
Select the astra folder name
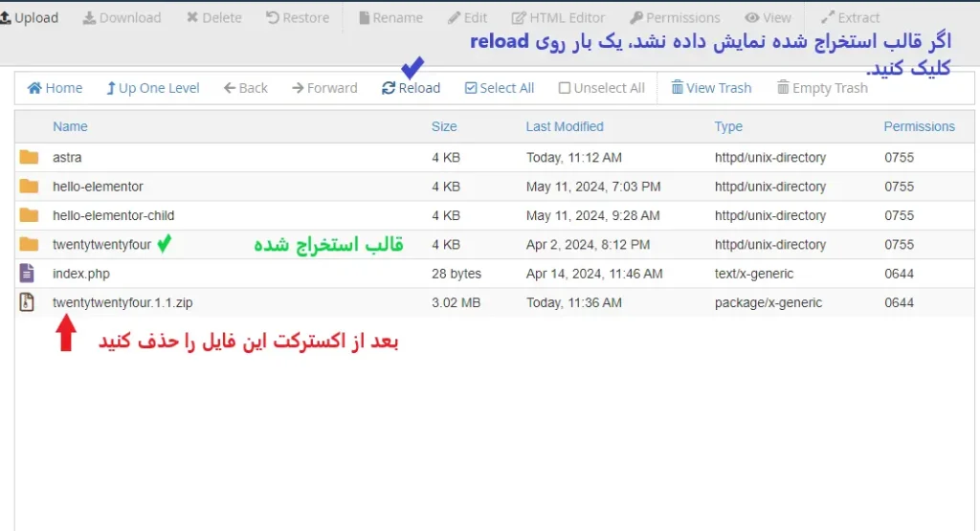[67, 158]
